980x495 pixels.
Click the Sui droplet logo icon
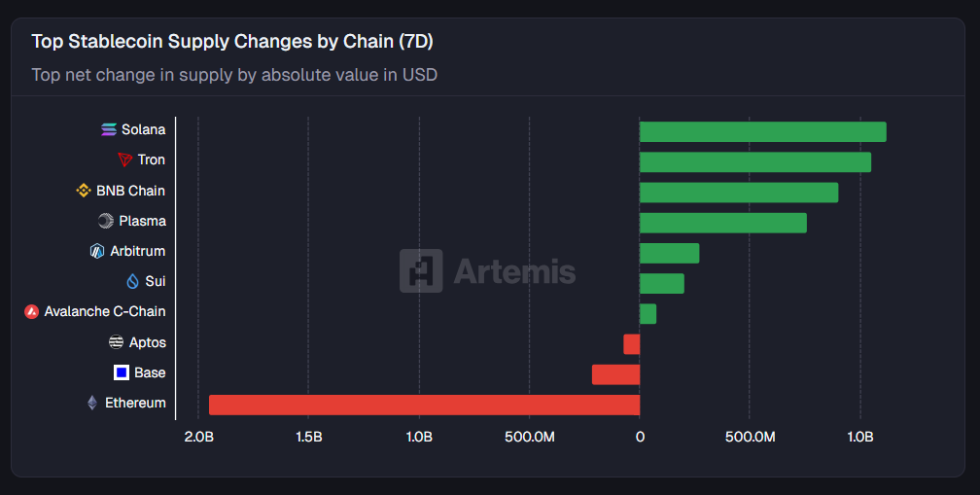point(133,281)
